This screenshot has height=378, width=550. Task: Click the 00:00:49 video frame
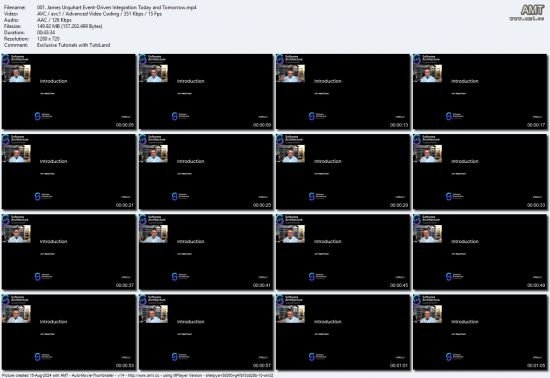point(480,252)
